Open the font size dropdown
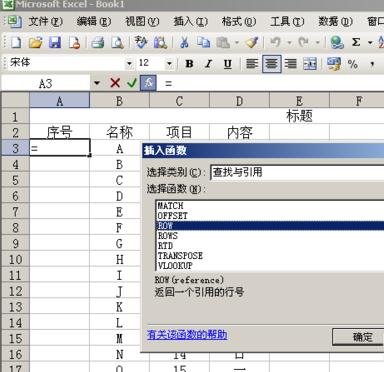This screenshot has height=372, width=384. 169,63
